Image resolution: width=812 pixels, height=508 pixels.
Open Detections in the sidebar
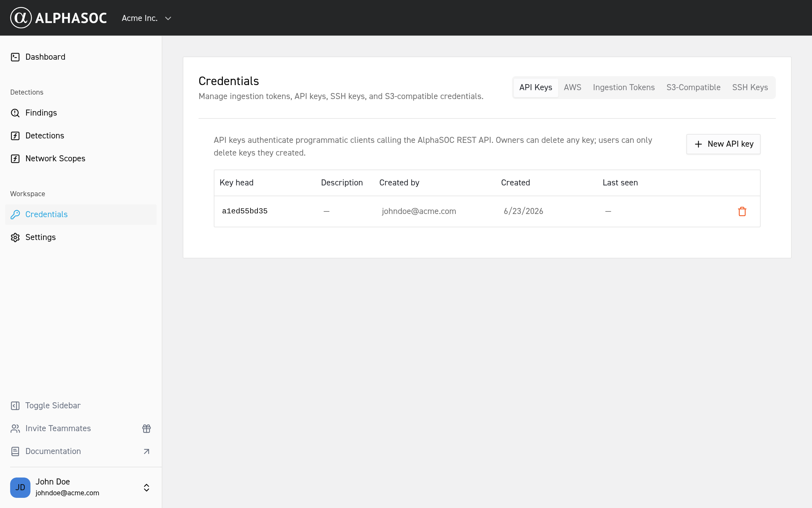tap(45, 136)
